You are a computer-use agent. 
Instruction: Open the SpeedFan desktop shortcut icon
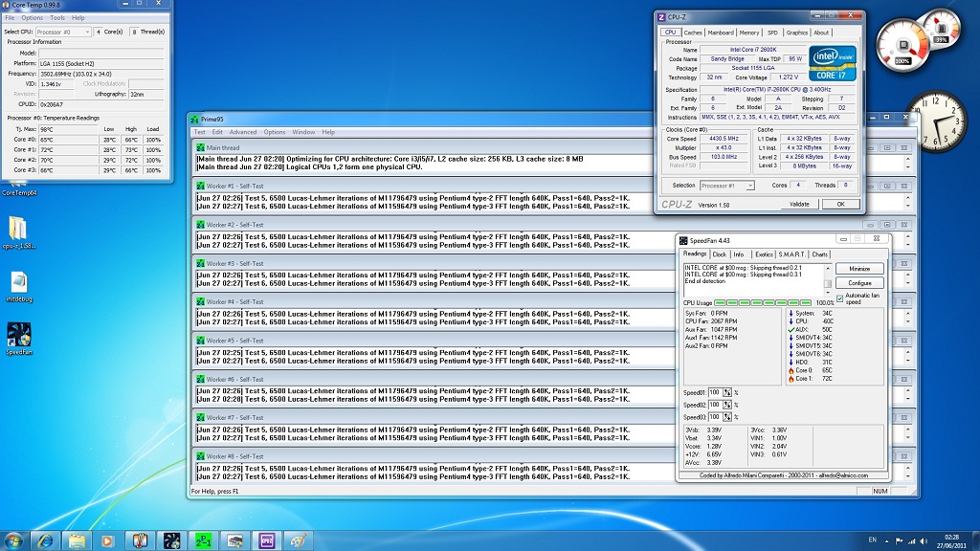pyautogui.click(x=18, y=335)
